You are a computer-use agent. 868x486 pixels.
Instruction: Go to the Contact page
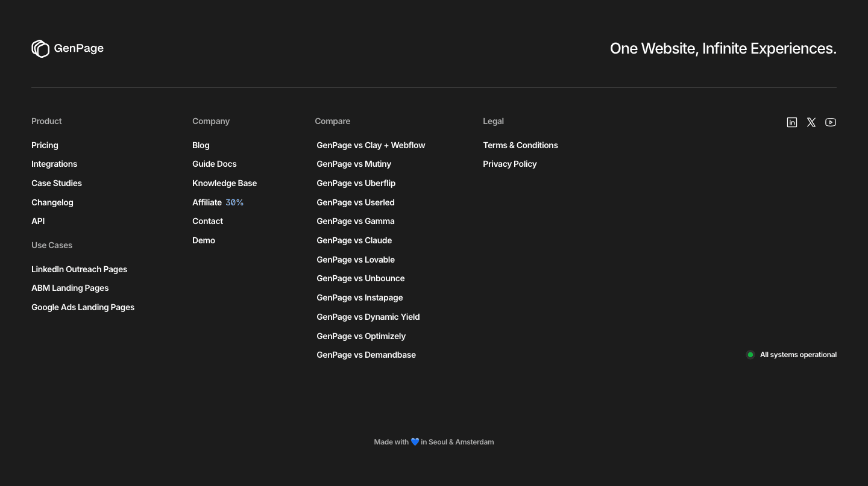point(208,221)
